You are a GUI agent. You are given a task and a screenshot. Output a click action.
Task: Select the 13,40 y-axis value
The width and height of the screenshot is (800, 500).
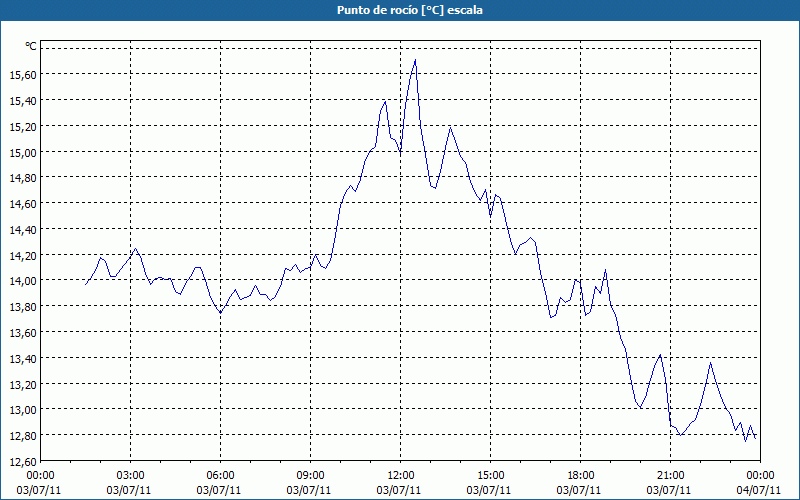tap(23, 359)
